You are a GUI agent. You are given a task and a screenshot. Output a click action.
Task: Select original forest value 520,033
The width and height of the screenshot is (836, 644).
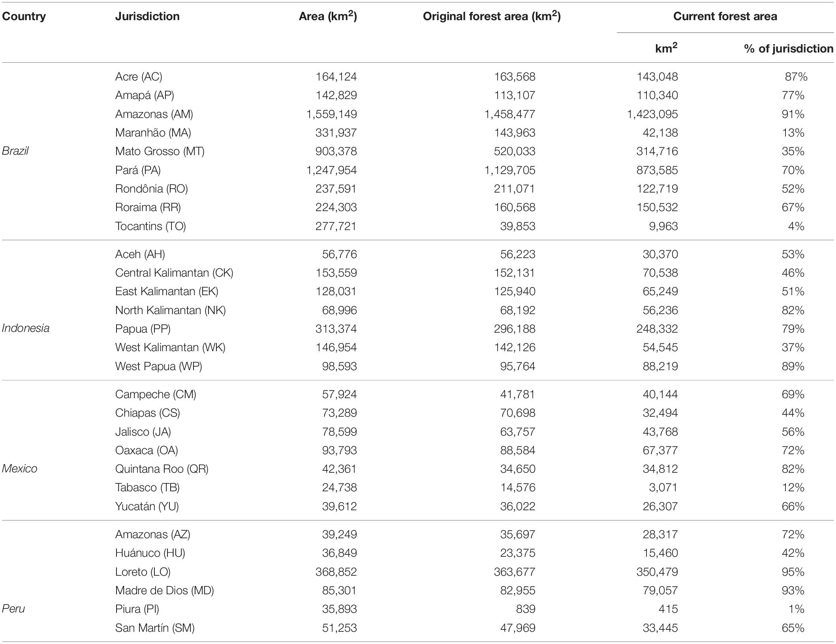(515, 151)
